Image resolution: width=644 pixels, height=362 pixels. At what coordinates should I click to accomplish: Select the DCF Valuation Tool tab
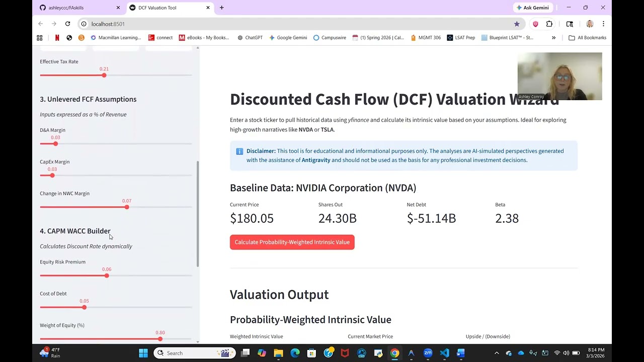(170, 8)
